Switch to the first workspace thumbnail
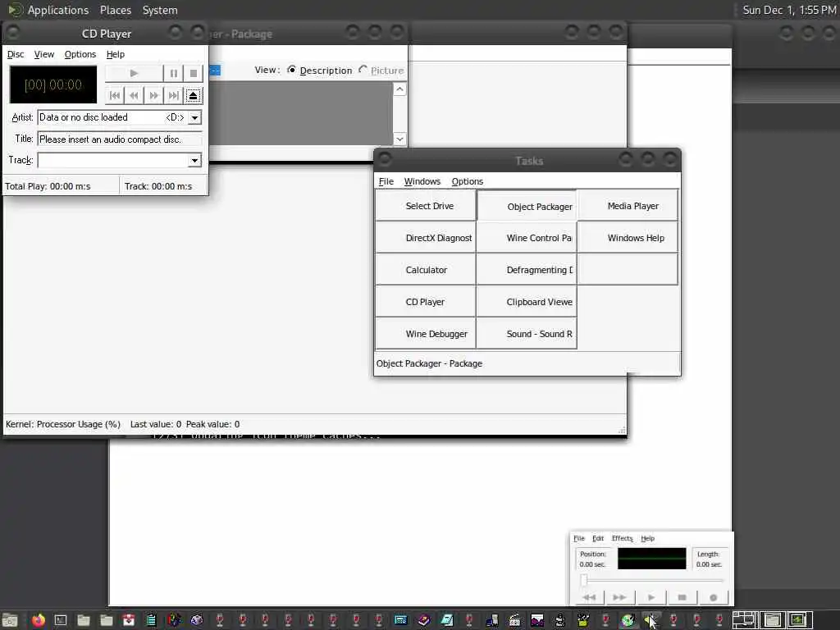Screen dimensions: 840x630 point(745,620)
